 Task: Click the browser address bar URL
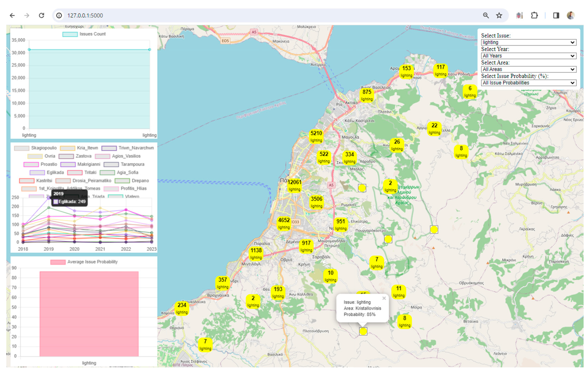(85, 16)
